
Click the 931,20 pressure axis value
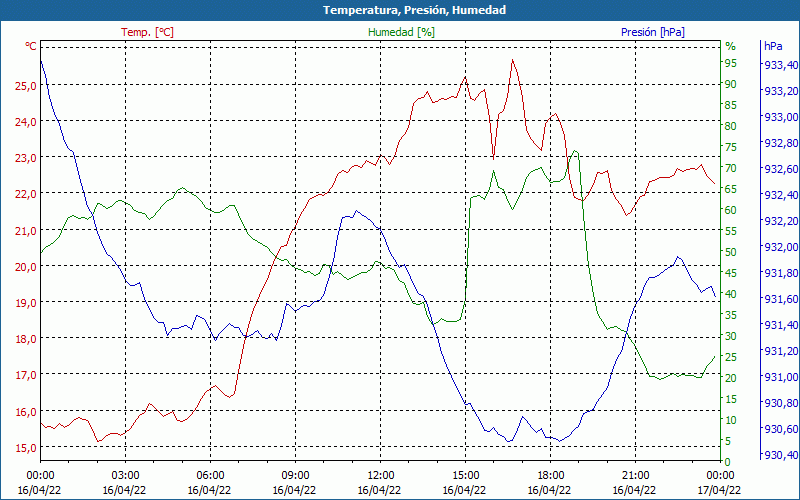[781, 351]
